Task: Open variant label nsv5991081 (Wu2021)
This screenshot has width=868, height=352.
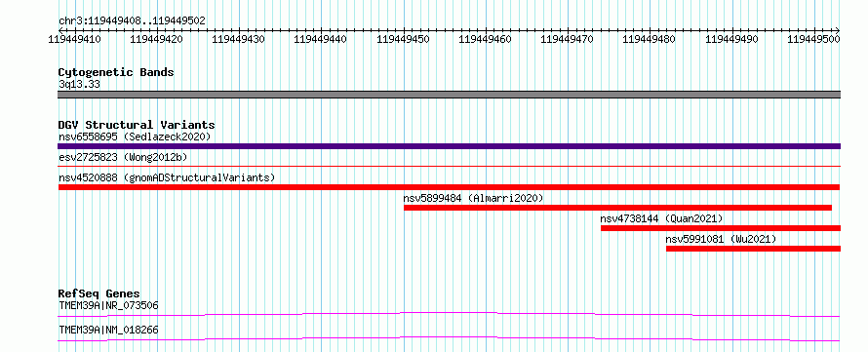Action: (721, 239)
